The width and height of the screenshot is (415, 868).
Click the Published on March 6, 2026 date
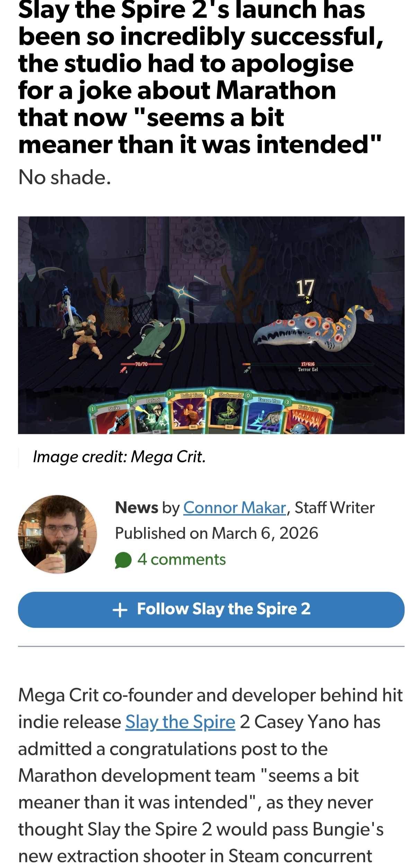coord(217,533)
